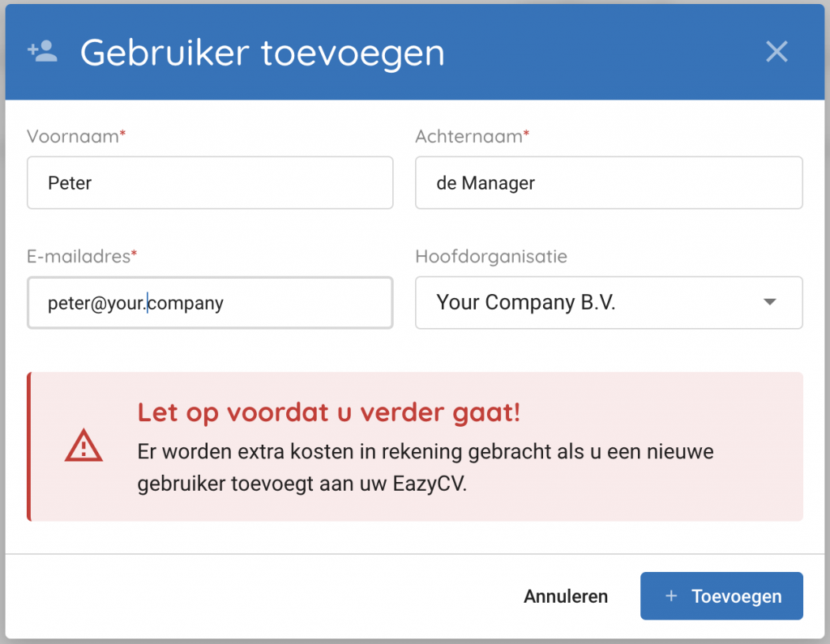This screenshot has width=830, height=644.
Task: Select the E-mailadres input field
Action: point(209,303)
